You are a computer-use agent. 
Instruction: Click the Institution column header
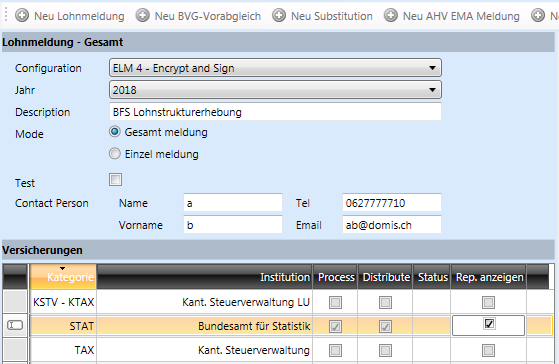point(205,277)
